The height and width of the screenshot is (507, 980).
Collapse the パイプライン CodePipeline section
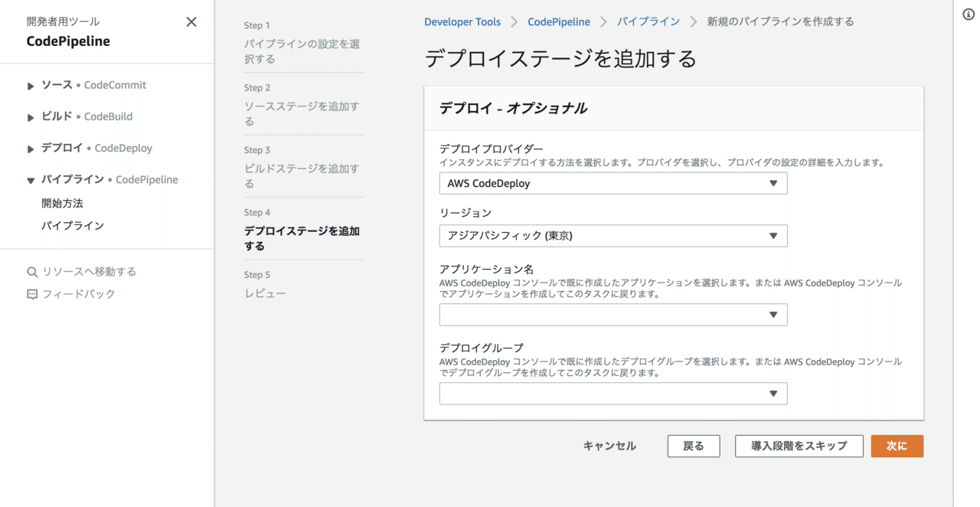(x=31, y=181)
